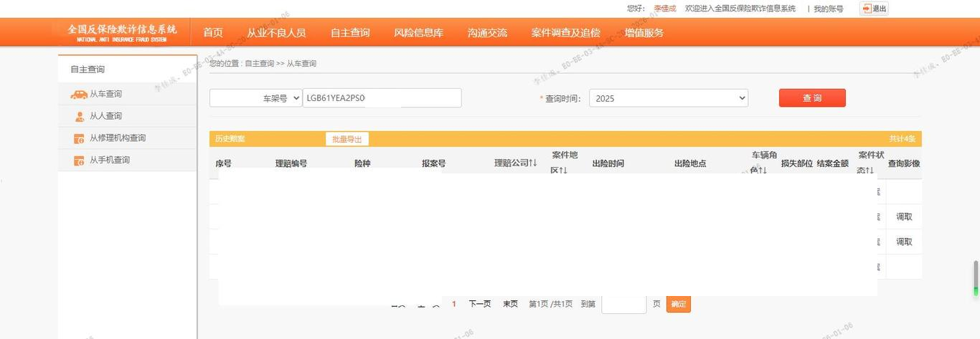The height and width of the screenshot is (339, 980).
Task: Click the car icon beside 从车查询
Action: pyautogui.click(x=78, y=94)
